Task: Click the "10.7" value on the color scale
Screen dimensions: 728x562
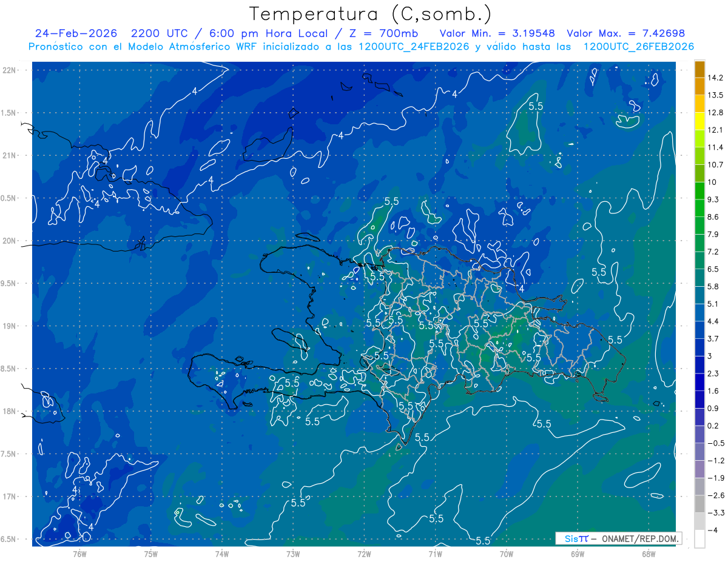Action: coord(716,165)
